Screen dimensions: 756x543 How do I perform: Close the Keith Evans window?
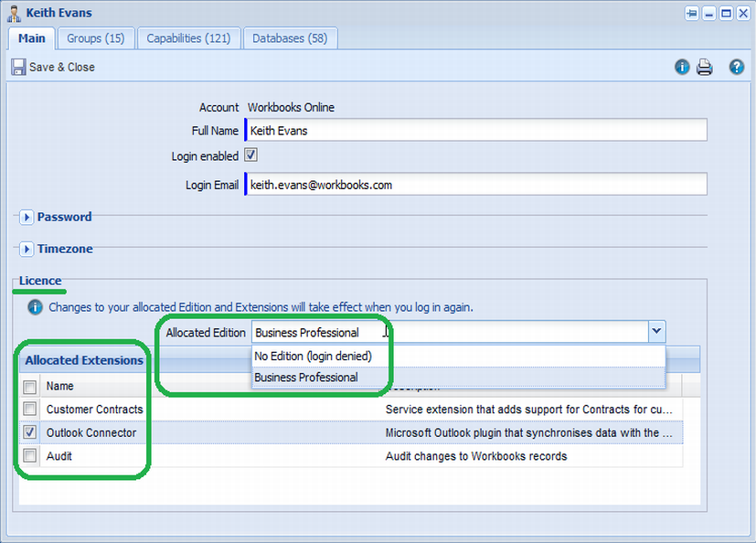coord(743,14)
